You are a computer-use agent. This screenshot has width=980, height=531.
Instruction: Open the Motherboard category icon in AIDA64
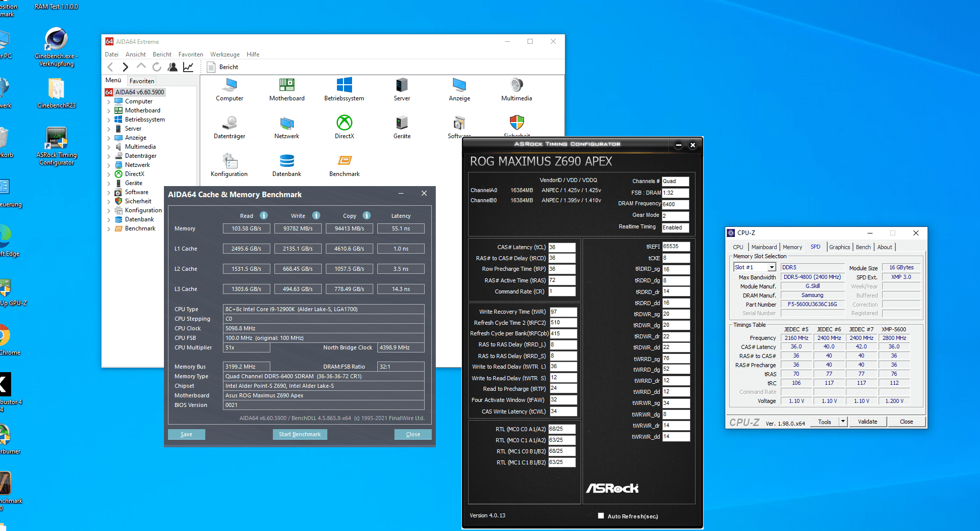point(286,90)
